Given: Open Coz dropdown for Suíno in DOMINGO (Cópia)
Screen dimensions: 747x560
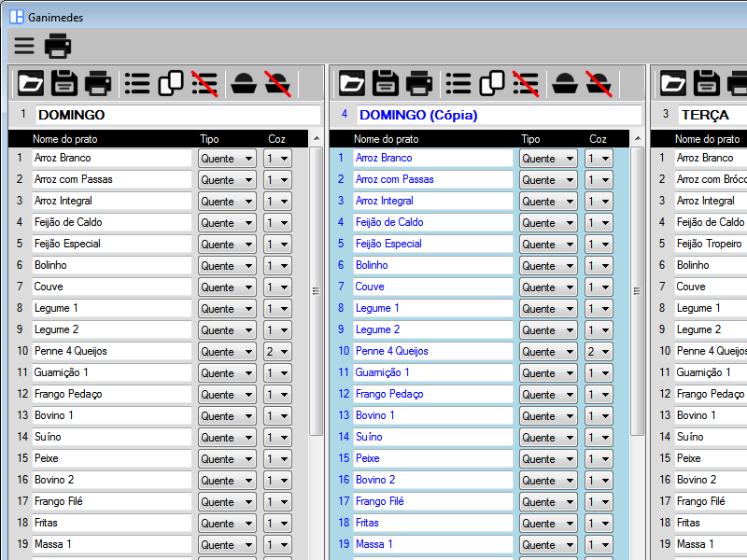Looking at the screenshot, I should point(599,438).
